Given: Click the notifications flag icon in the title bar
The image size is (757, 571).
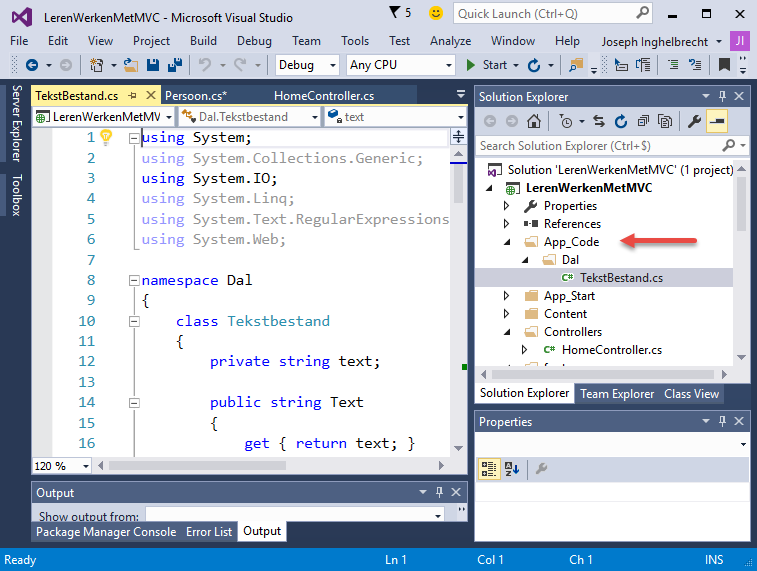Looking at the screenshot, I should [395, 13].
